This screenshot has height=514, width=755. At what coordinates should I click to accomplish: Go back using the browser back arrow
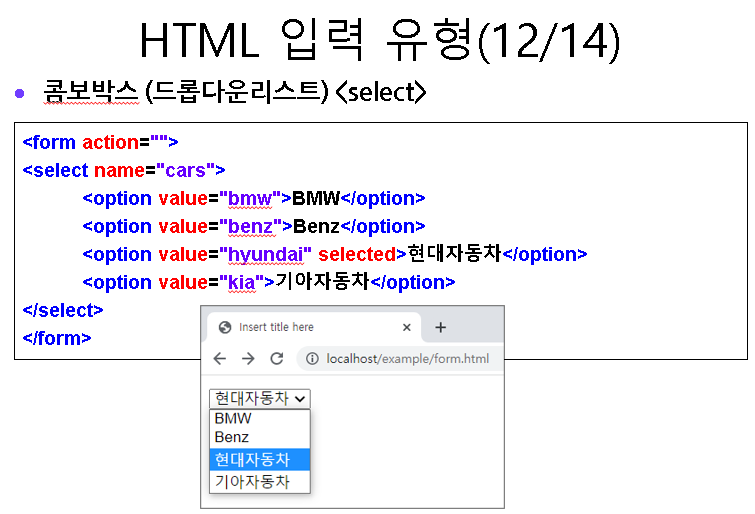[x=220, y=358]
